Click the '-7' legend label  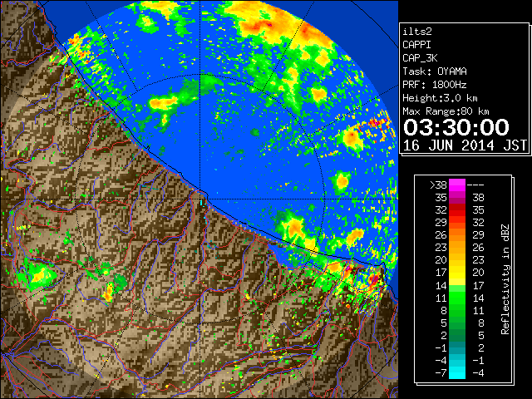tap(441, 373)
